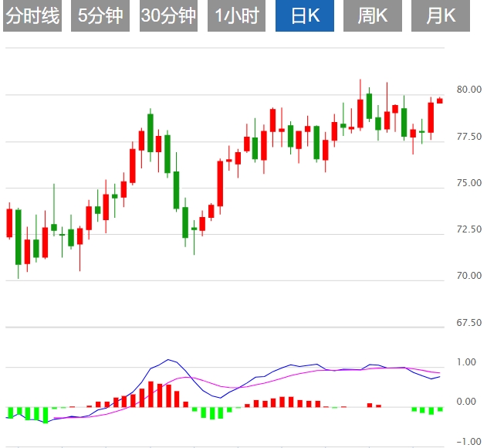Click the leftmost candlestick on the price chart
Screen dimensions: 487x448
tap(9, 222)
